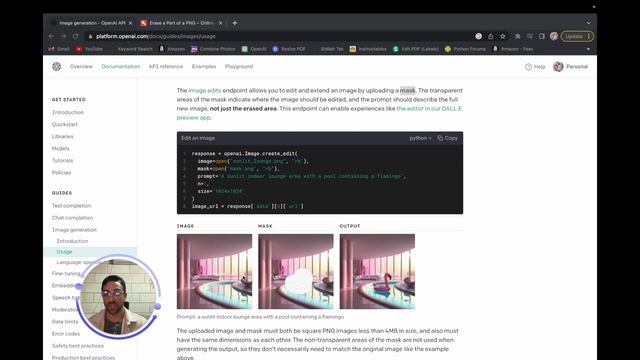
Task: Click the Help button in the header
Action: click(535, 67)
